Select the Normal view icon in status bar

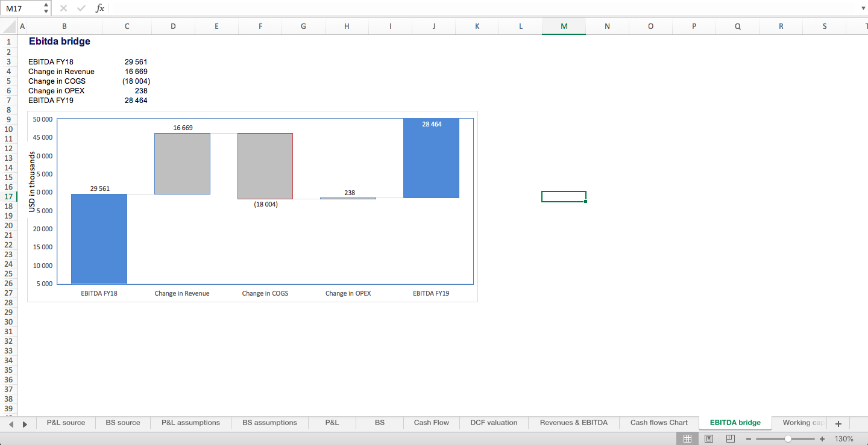tap(688, 439)
